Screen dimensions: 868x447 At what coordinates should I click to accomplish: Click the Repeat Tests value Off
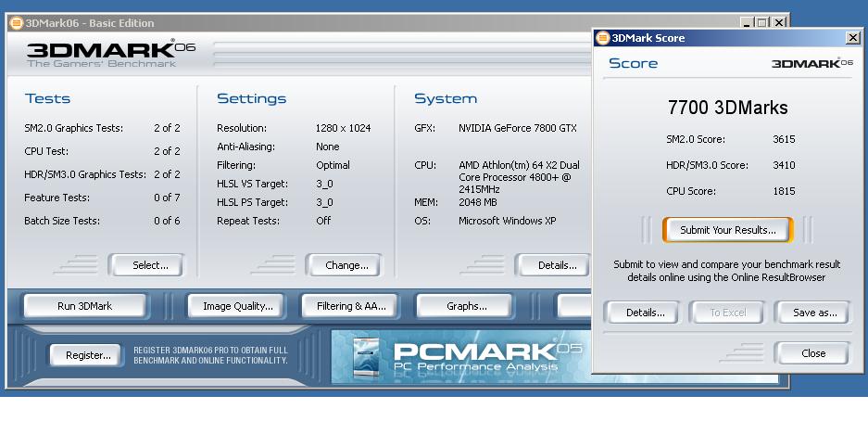pyautogui.click(x=323, y=221)
